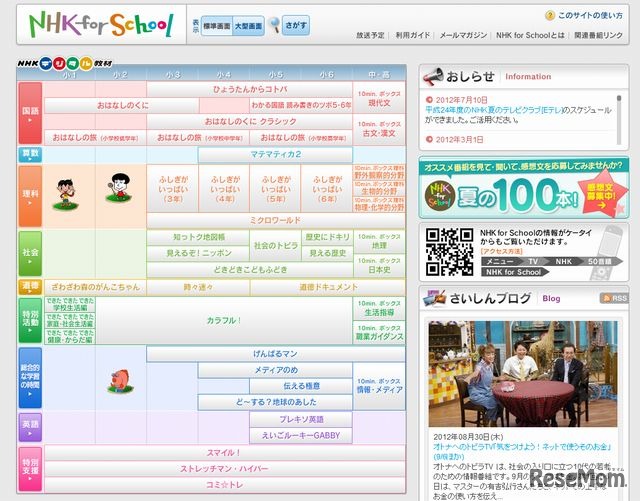Image resolution: width=640 pixels, height=501 pixels.
Task: Click the megaphone icon beside おしらせ
Action: pos(432,77)
